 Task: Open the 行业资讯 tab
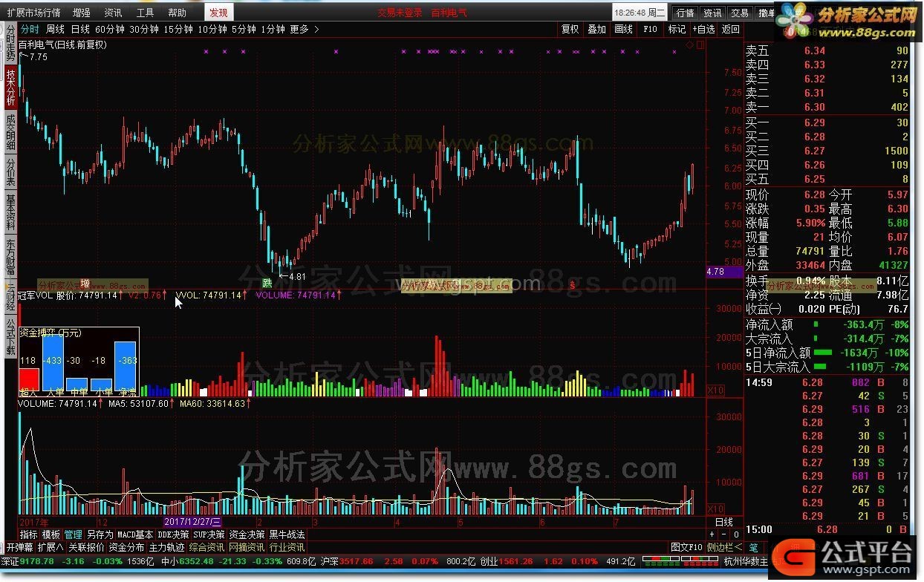tap(287, 547)
